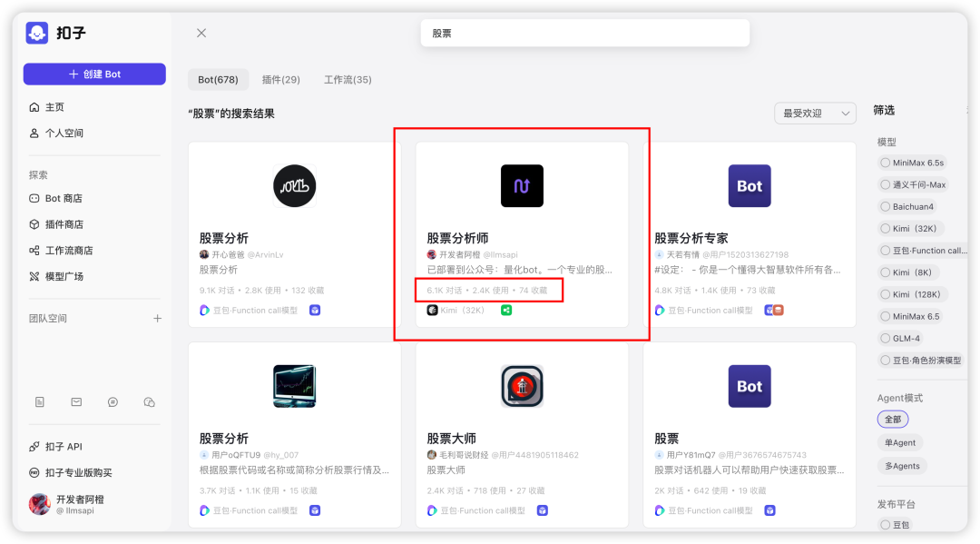Open 扣子 API link
This screenshot has width=980, height=544.
[55, 447]
